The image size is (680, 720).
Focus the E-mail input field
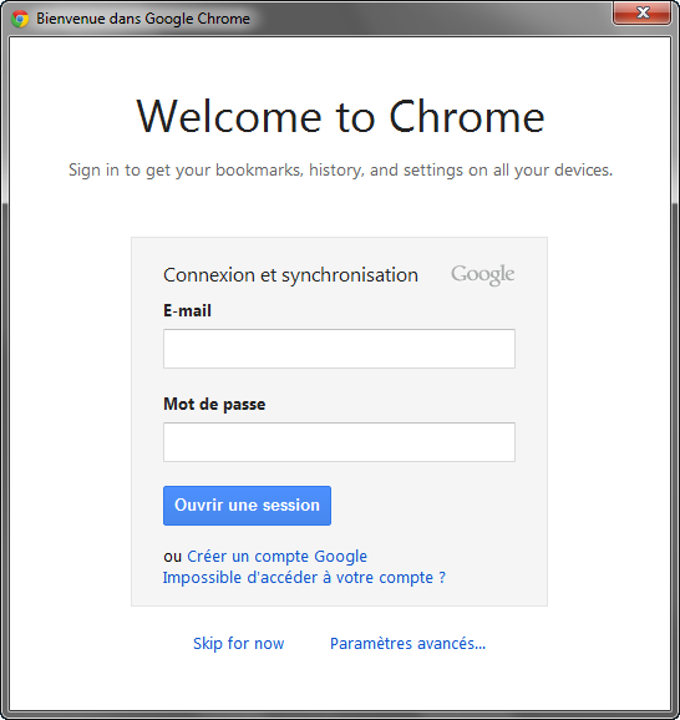pyautogui.click(x=339, y=349)
